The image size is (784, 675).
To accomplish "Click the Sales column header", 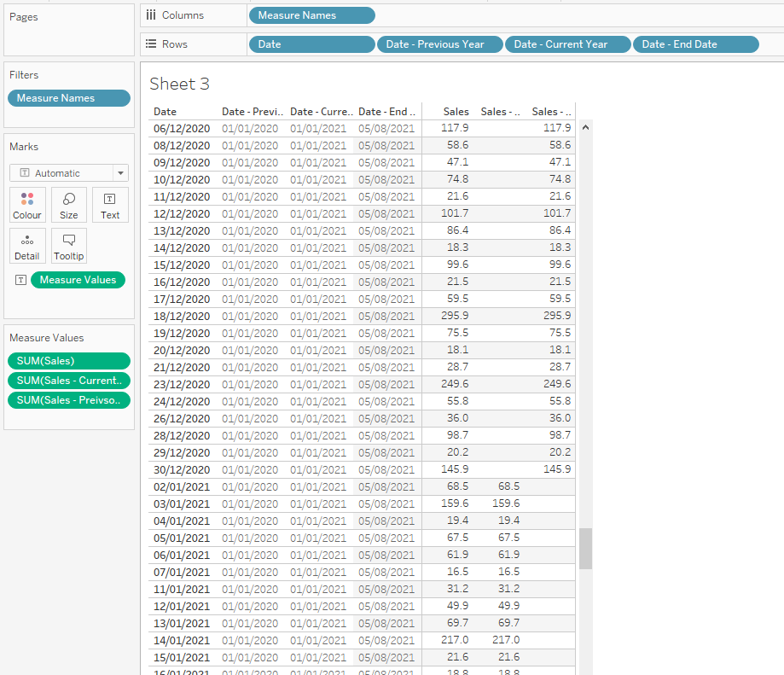I will pos(456,112).
